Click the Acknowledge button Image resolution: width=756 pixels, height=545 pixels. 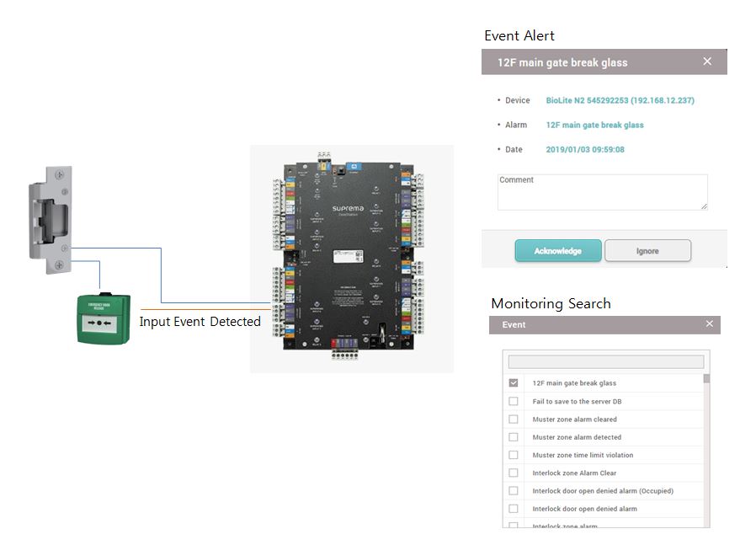point(557,251)
